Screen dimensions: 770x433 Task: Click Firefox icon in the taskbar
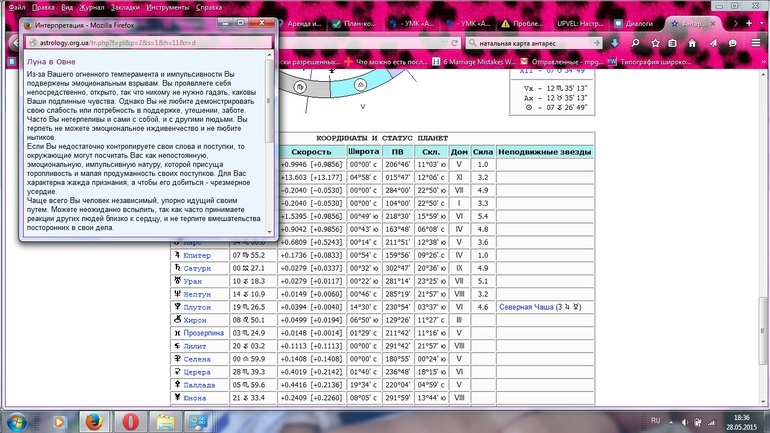[x=91, y=419]
